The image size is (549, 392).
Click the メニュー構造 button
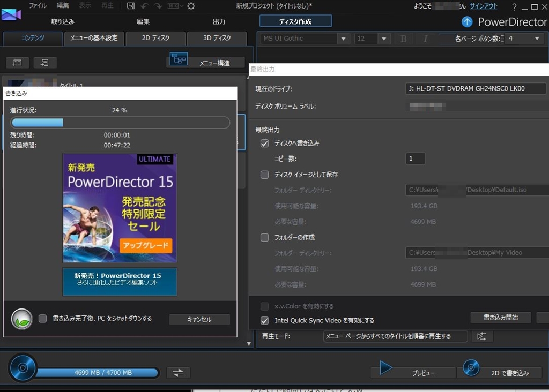coord(214,63)
